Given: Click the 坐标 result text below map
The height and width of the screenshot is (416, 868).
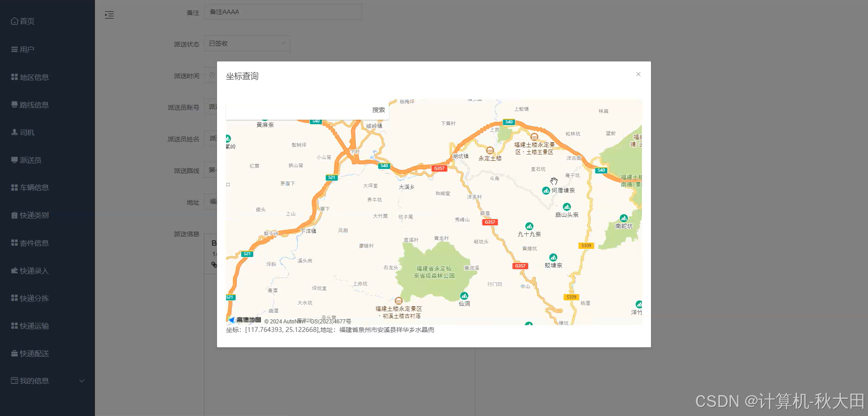Looking at the screenshot, I should click(330, 330).
